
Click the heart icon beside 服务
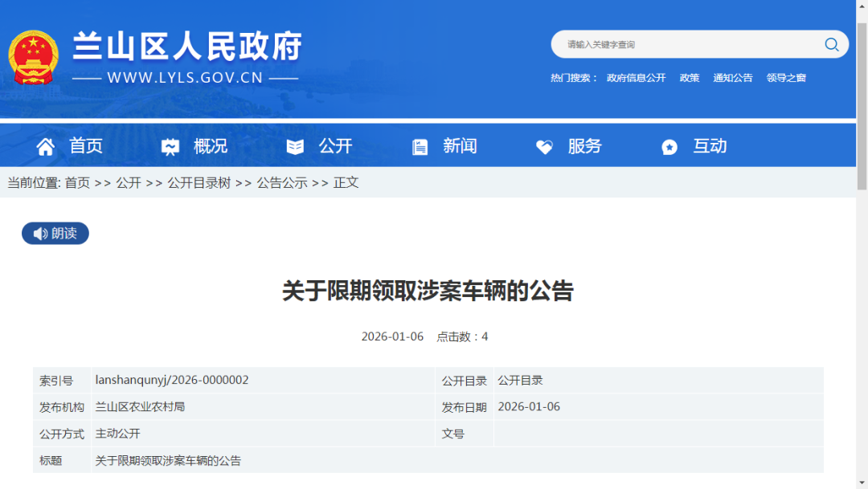(x=544, y=147)
